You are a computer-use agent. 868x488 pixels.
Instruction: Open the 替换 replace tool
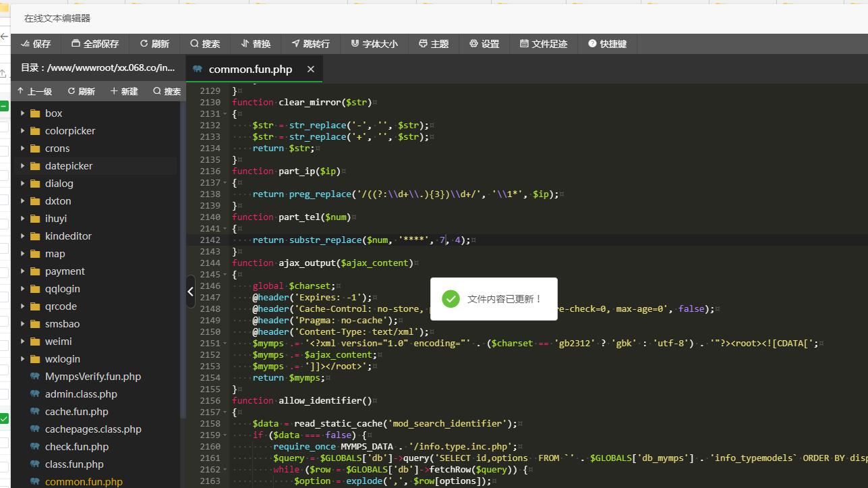click(x=256, y=44)
